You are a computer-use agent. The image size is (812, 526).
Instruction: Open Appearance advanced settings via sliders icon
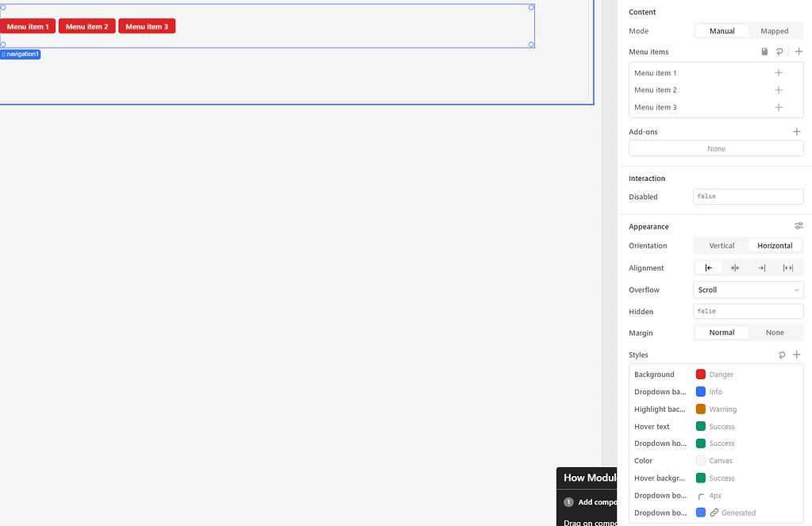799,225
